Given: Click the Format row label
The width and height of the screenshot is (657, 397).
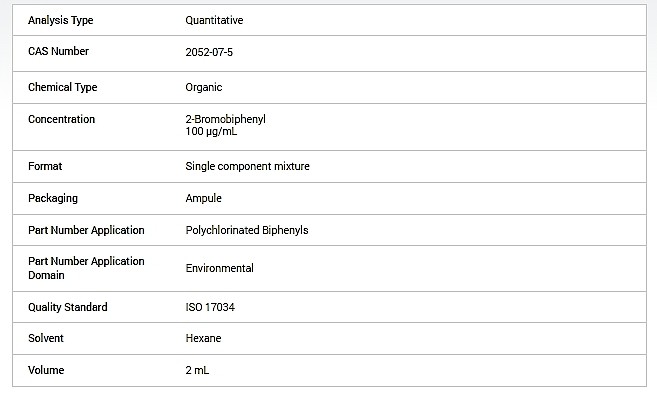Looking at the screenshot, I should (x=45, y=166).
